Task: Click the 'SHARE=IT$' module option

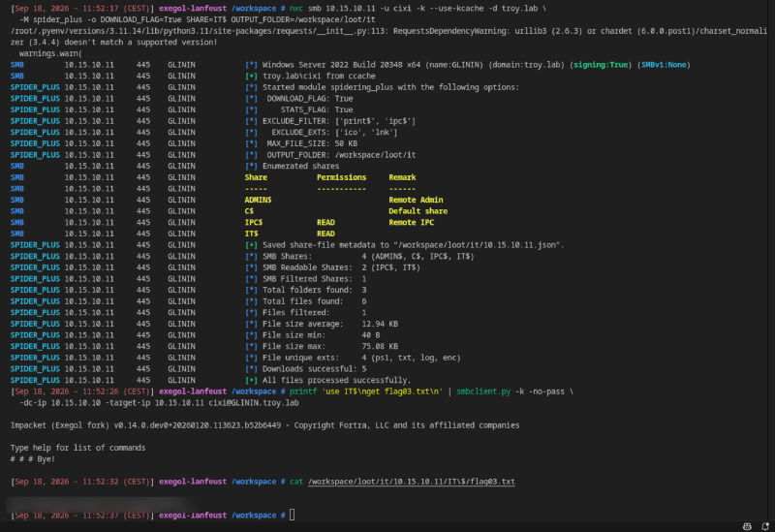Action: point(206,19)
